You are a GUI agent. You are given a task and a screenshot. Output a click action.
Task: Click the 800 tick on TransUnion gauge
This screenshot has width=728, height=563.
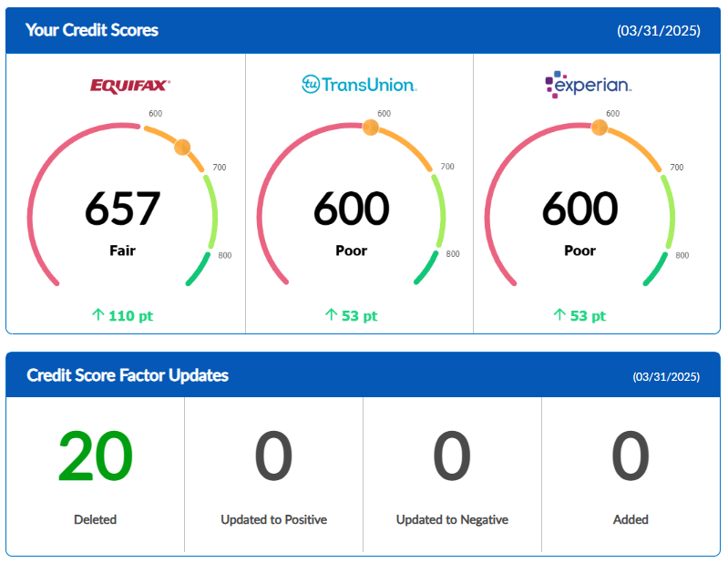tap(453, 254)
